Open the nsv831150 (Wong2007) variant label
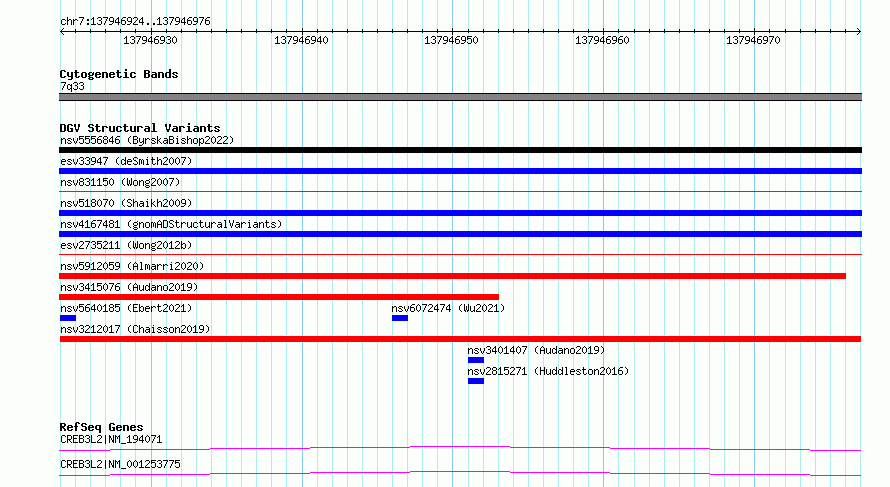This screenshot has height=487, width=890. point(120,182)
